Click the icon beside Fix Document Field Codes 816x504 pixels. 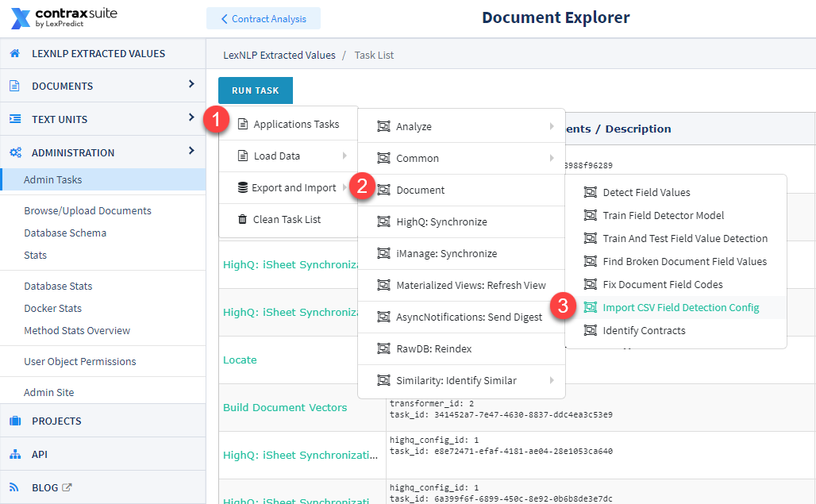pos(590,284)
